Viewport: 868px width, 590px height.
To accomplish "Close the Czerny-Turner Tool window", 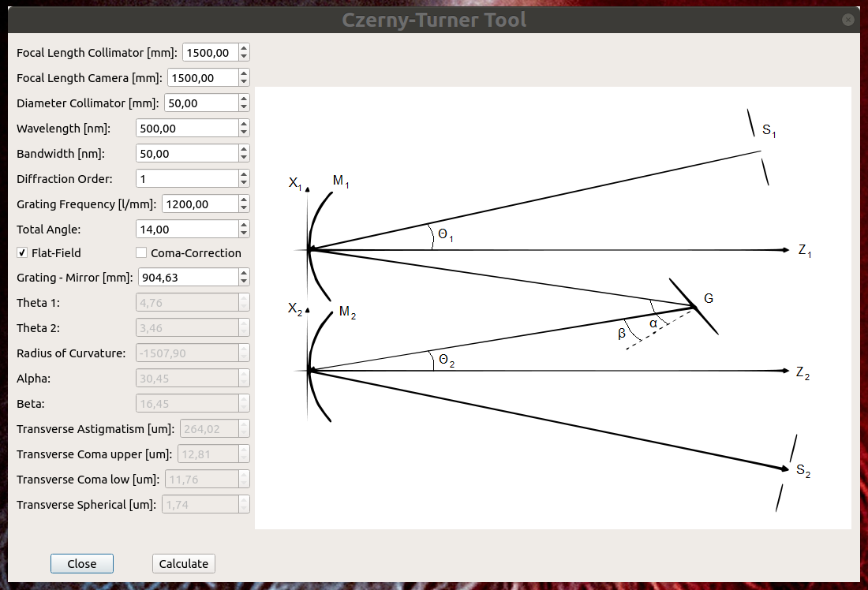I will click(847, 20).
